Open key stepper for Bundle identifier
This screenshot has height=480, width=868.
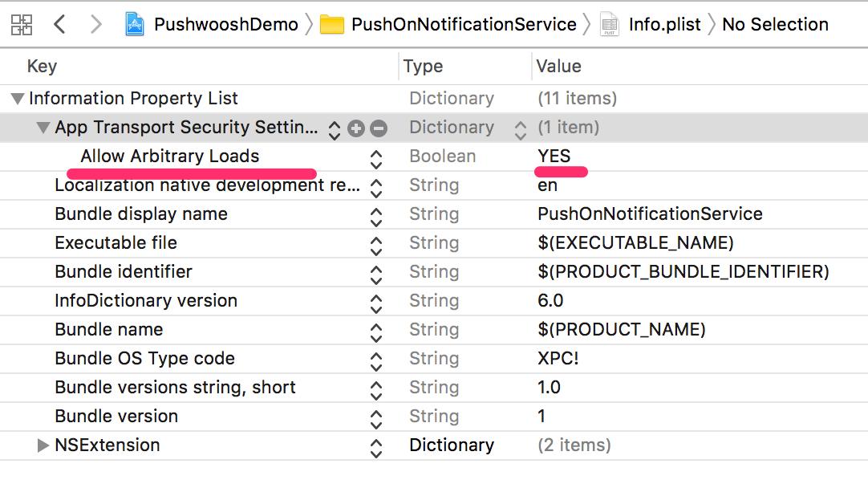click(x=376, y=275)
